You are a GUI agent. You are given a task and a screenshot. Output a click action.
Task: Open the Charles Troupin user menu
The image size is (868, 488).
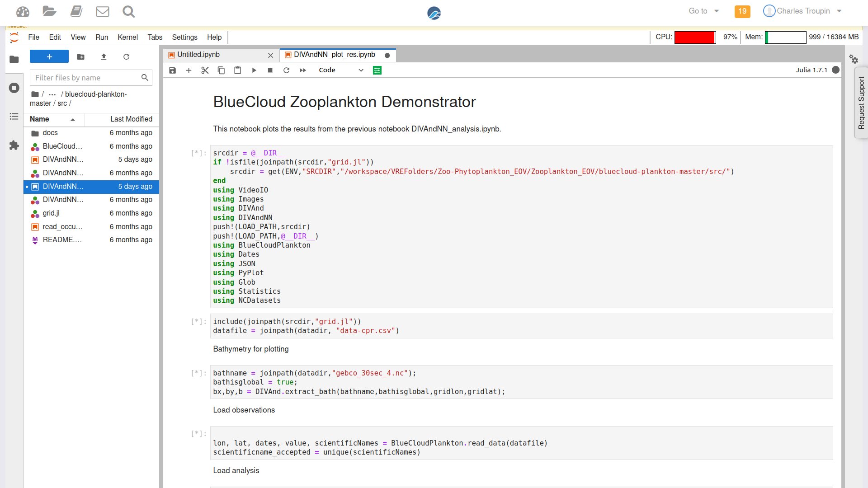click(x=802, y=11)
